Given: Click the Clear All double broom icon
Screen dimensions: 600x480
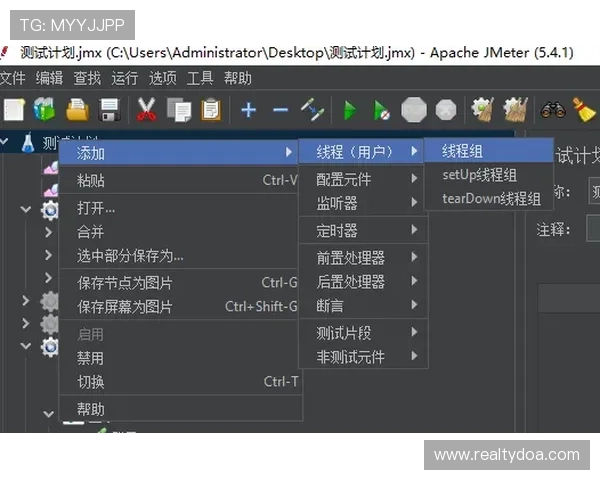Looking at the screenshot, I should click(515, 110).
